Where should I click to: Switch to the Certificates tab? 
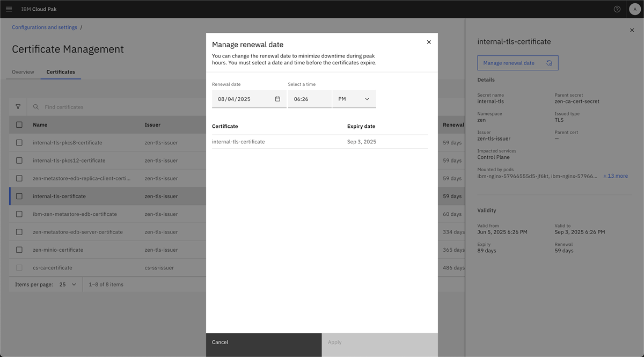point(61,72)
